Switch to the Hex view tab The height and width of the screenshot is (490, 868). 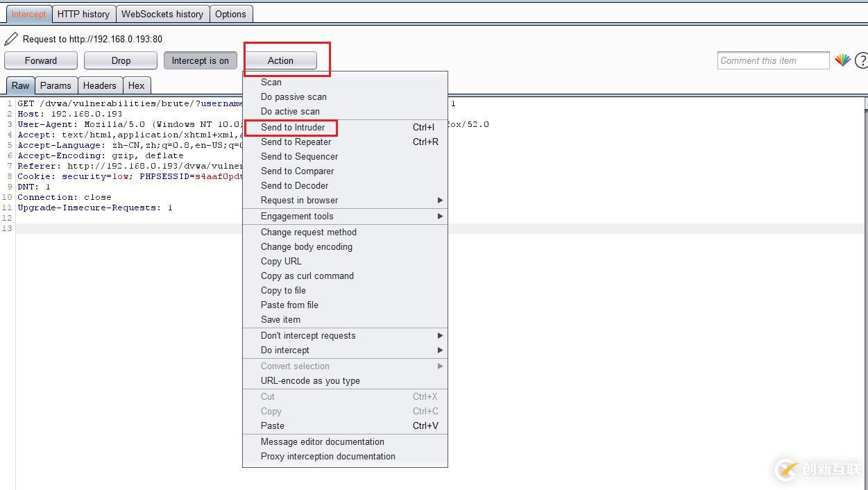pyautogui.click(x=136, y=85)
